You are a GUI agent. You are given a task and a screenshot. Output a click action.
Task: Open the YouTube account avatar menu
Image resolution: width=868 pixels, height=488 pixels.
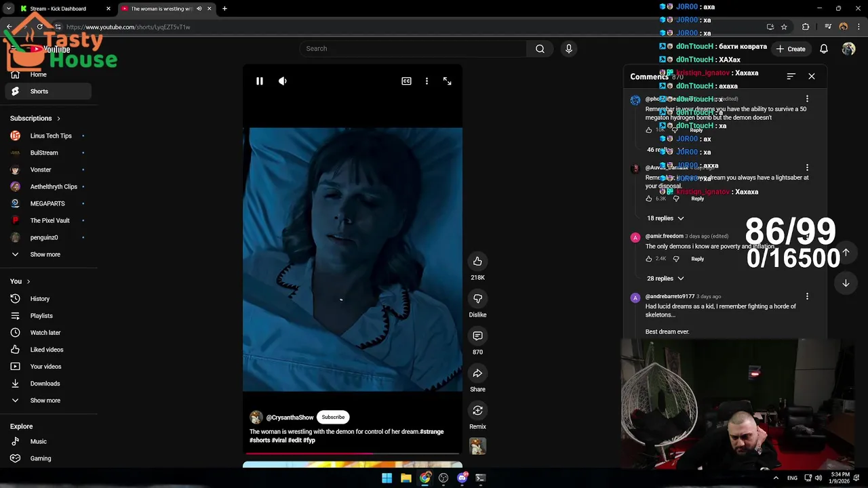pyautogui.click(x=848, y=49)
